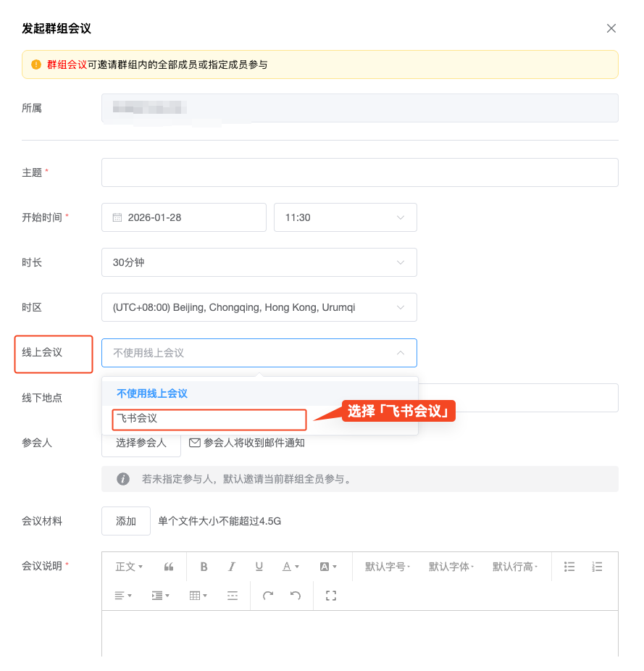Insert a blockquote using quote icon
Screen dimensions: 644x671
pyautogui.click(x=169, y=567)
